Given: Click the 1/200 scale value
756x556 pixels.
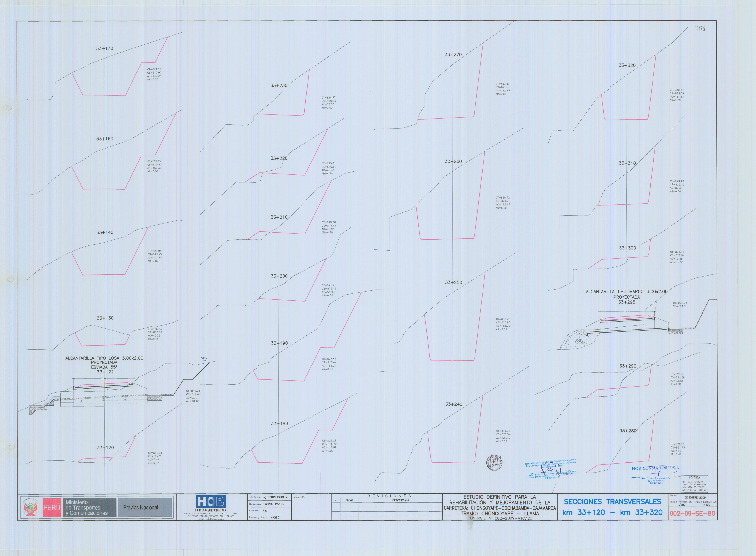Looking at the screenshot, I should 681,505.
